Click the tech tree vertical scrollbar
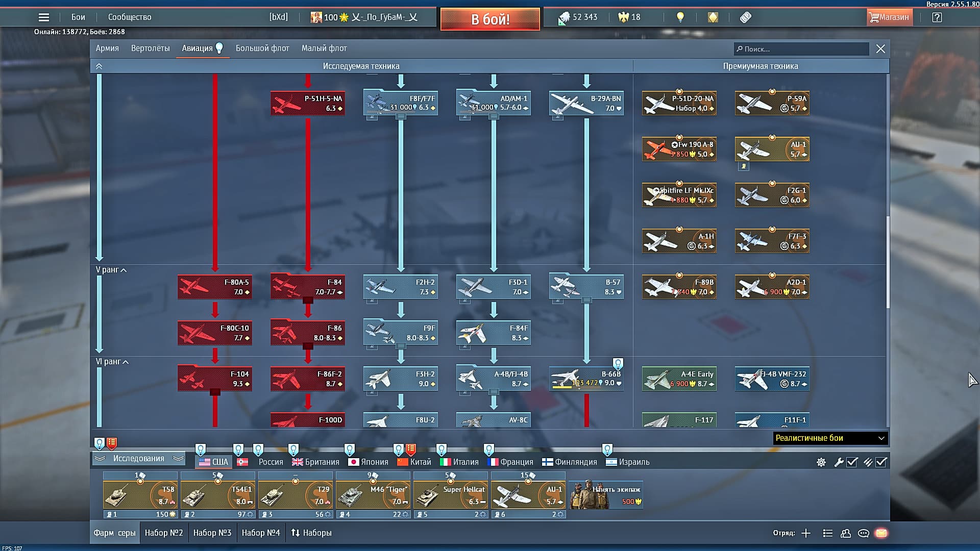Screen dimensions: 980x551 888,261
